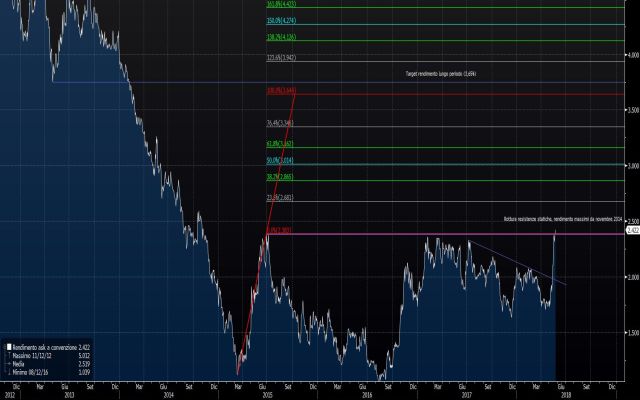
Task: Click the 50.0% Fibonacci retracement label
Action: [279, 160]
